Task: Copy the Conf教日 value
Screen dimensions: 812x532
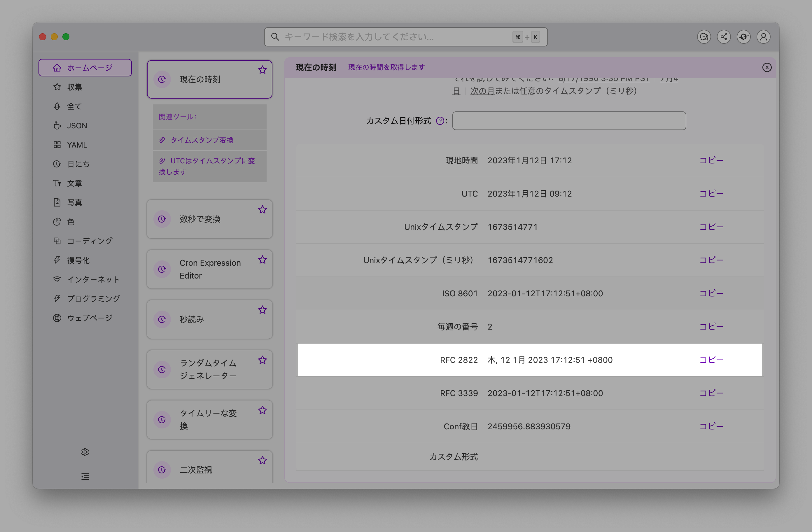Action: pyautogui.click(x=711, y=426)
